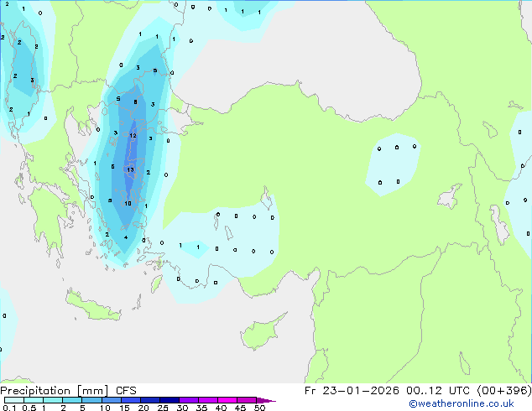Click the '12' precipitation value on the map
The width and height of the screenshot is (532, 411).
point(133,136)
